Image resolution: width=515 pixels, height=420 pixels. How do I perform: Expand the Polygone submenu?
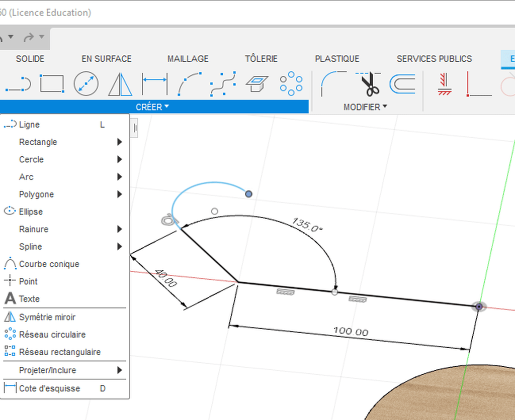pyautogui.click(x=120, y=194)
